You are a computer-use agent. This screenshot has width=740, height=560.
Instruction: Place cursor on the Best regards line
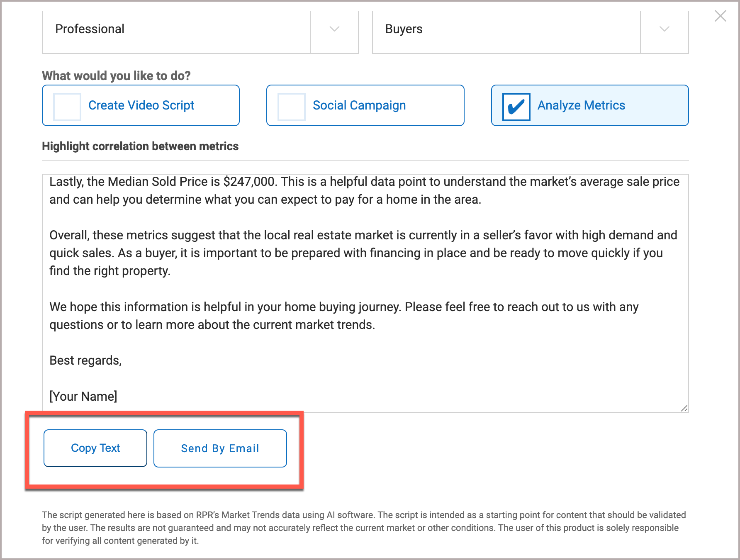85,360
